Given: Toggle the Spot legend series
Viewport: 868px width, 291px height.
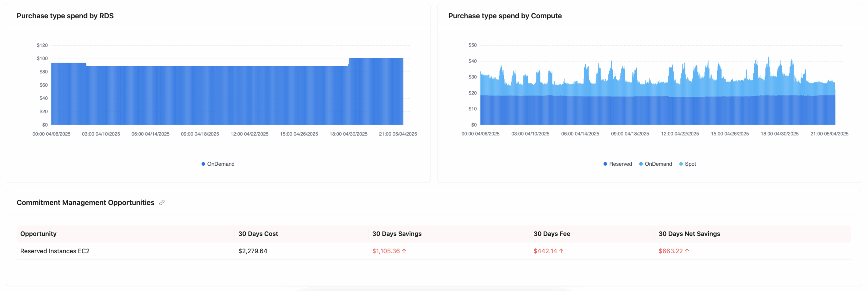Looking at the screenshot, I should (687, 164).
